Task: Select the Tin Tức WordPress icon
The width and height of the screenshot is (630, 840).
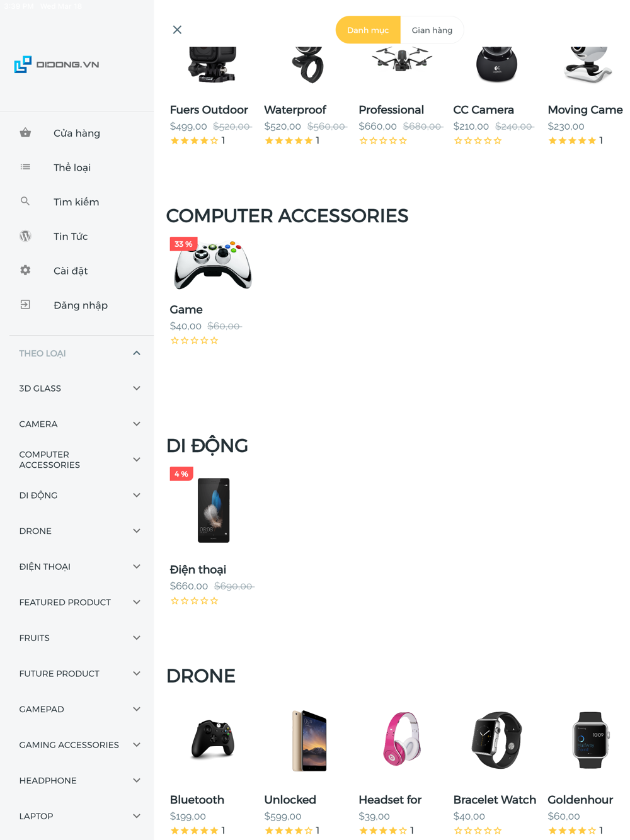Action: point(25,236)
